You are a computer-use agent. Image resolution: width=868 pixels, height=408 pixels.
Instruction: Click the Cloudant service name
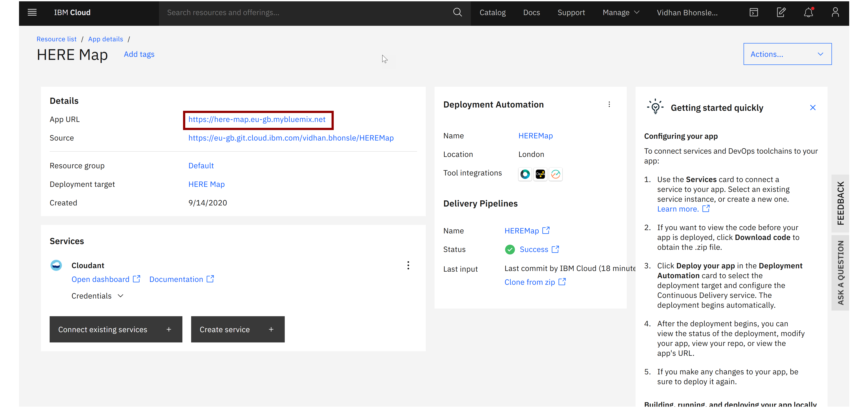[88, 265]
